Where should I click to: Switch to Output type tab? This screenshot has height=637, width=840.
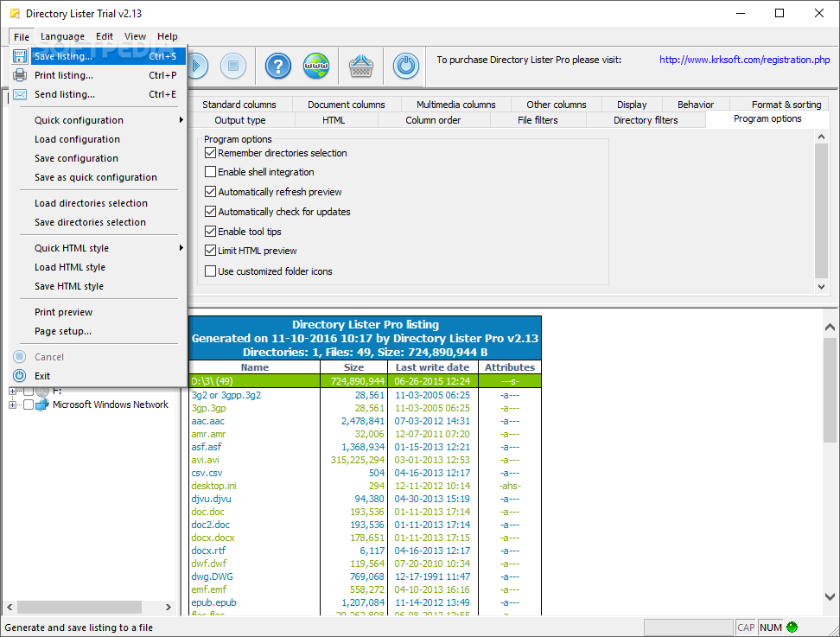(240, 120)
